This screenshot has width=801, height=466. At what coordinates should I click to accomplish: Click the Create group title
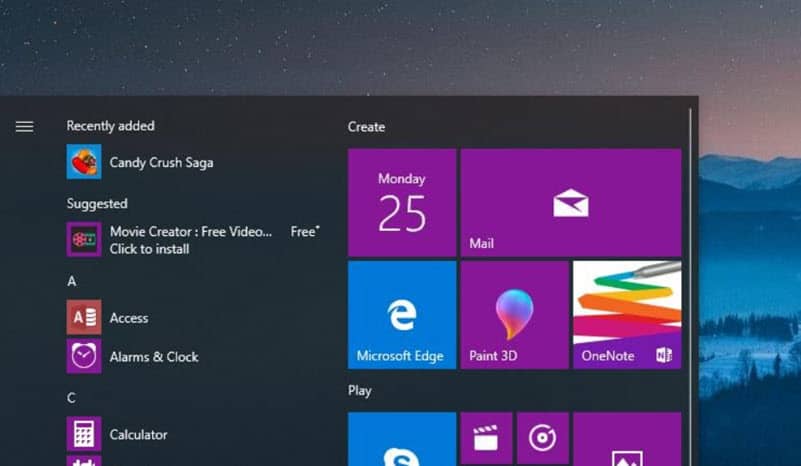366,127
